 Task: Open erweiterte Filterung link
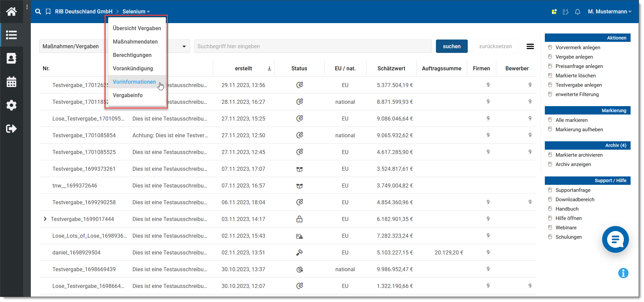click(577, 94)
